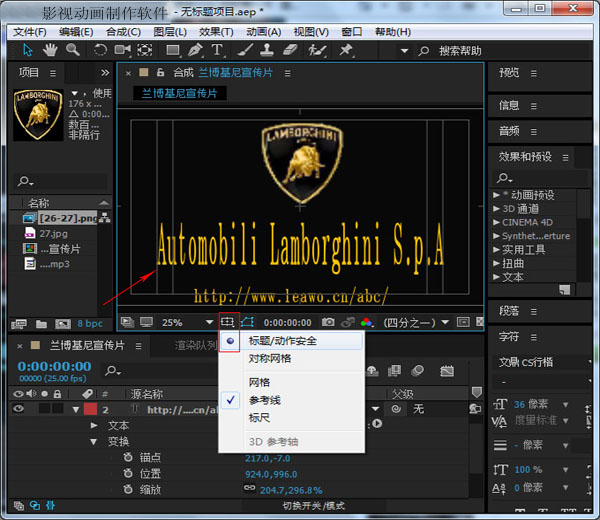
Task: Toggle the composition viewer lock
Action: (160, 72)
